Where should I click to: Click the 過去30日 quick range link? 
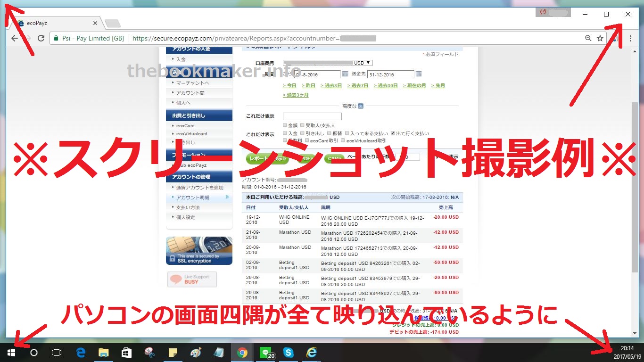(x=386, y=85)
